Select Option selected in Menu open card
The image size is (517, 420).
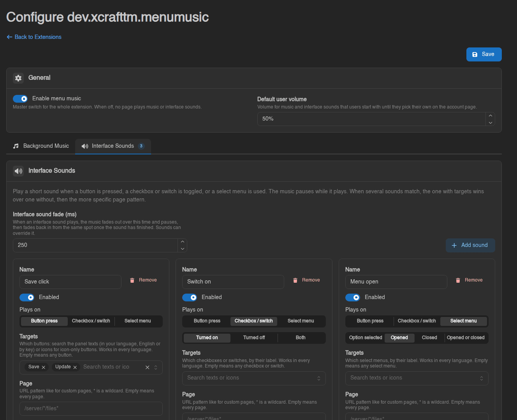pyautogui.click(x=366, y=338)
